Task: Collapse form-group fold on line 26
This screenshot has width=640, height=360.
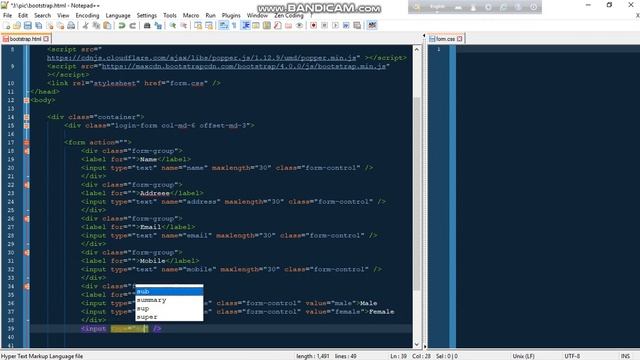Action: click(x=27, y=219)
